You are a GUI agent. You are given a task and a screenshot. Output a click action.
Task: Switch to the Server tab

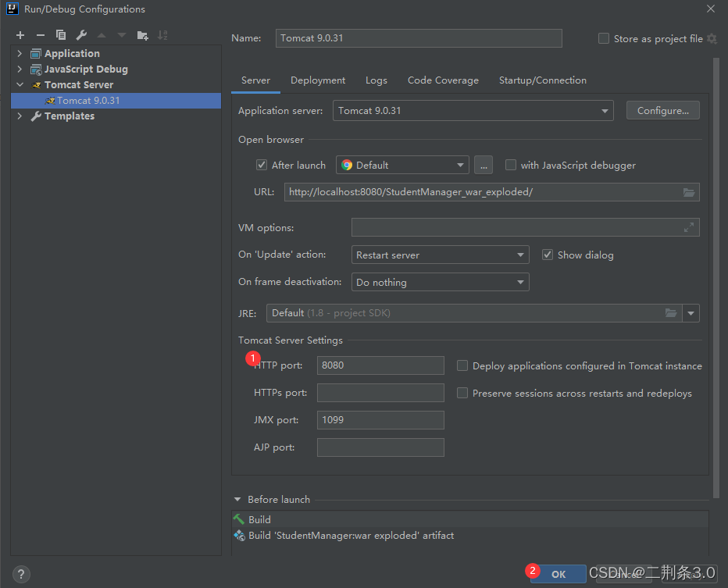(255, 80)
